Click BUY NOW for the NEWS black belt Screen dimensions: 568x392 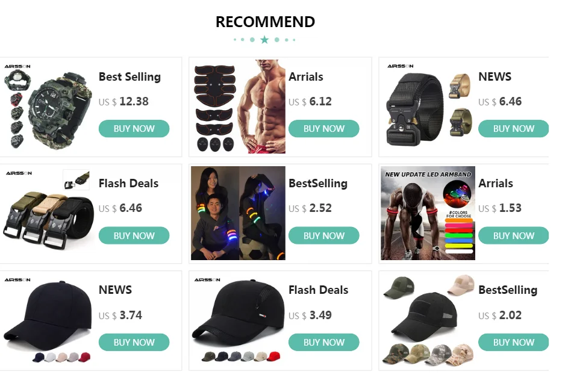(x=513, y=129)
